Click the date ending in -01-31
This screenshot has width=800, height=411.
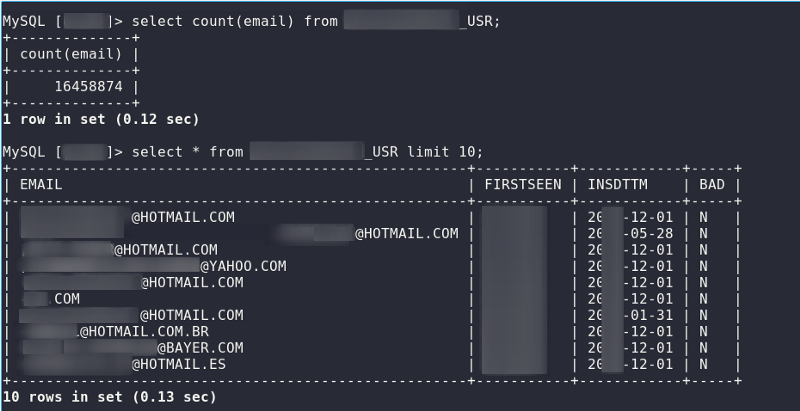click(630, 315)
